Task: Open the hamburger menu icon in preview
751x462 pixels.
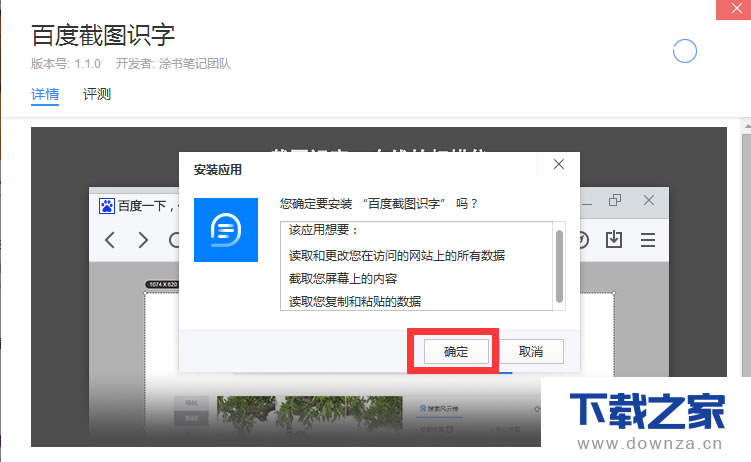Action: [648, 239]
